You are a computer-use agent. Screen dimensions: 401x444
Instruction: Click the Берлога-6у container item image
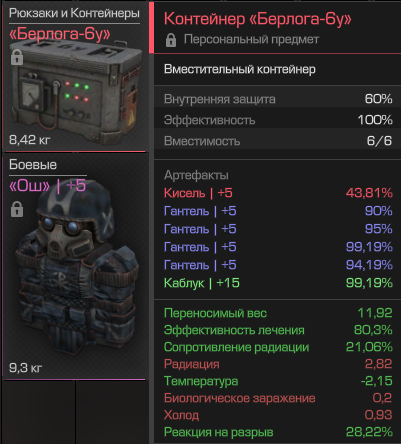pos(76,92)
